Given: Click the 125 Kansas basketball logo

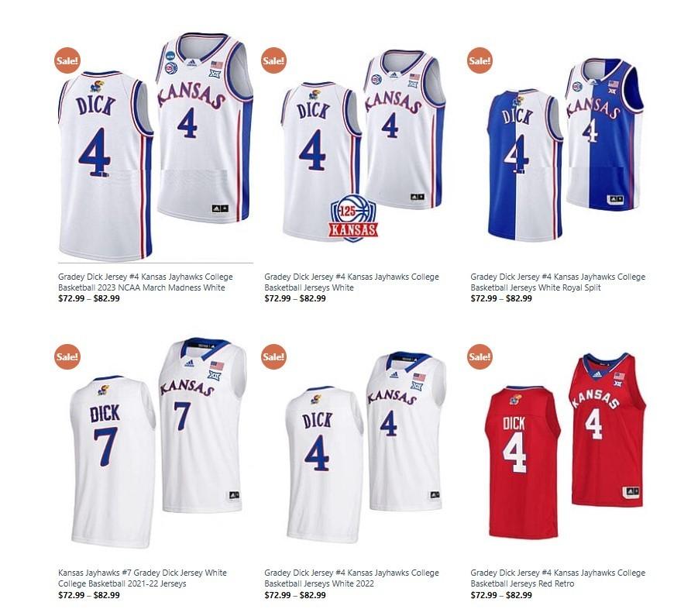Looking at the screenshot, I should pyautogui.click(x=353, y=219).
